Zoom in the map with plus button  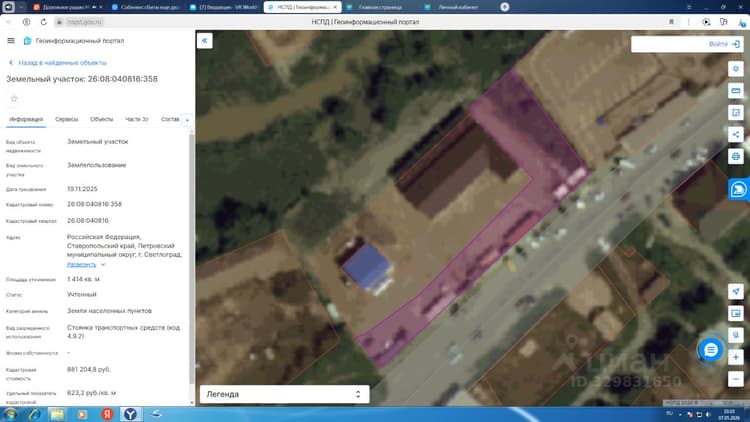point(736,357)
